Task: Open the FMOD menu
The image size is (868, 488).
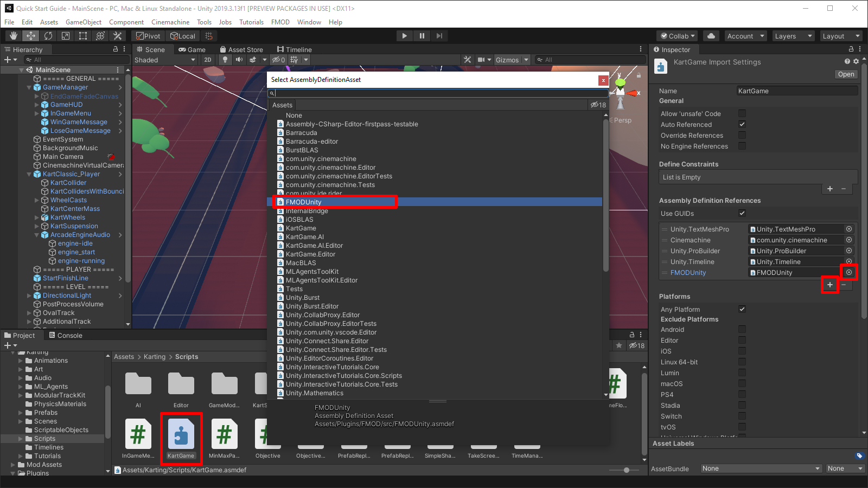Action: click(x=280, y=22)
